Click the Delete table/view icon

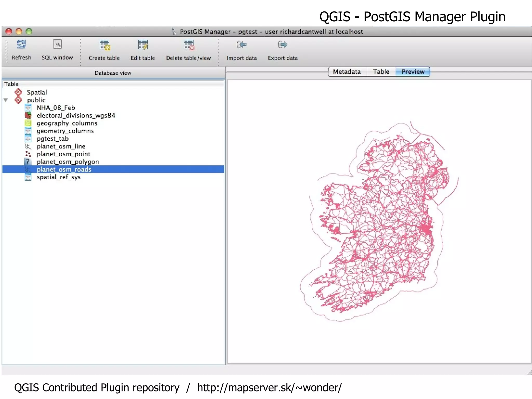point(189,45)
